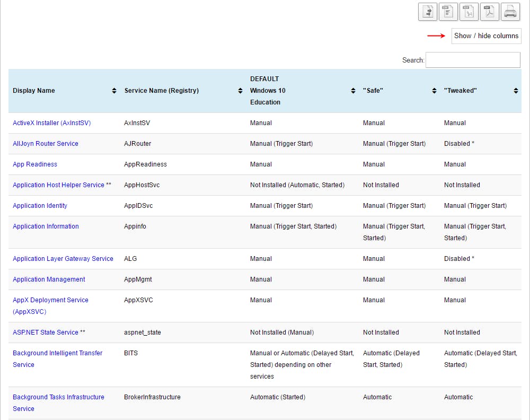
Task: Open AppX Deployment Service (AppXSVC) link
Action: 50,300
